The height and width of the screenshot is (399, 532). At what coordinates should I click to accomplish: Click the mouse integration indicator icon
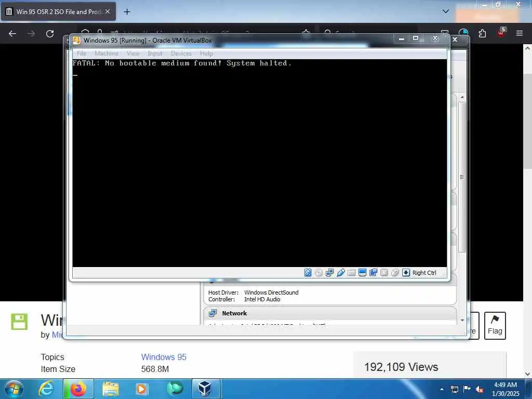(x=395, y=272)
